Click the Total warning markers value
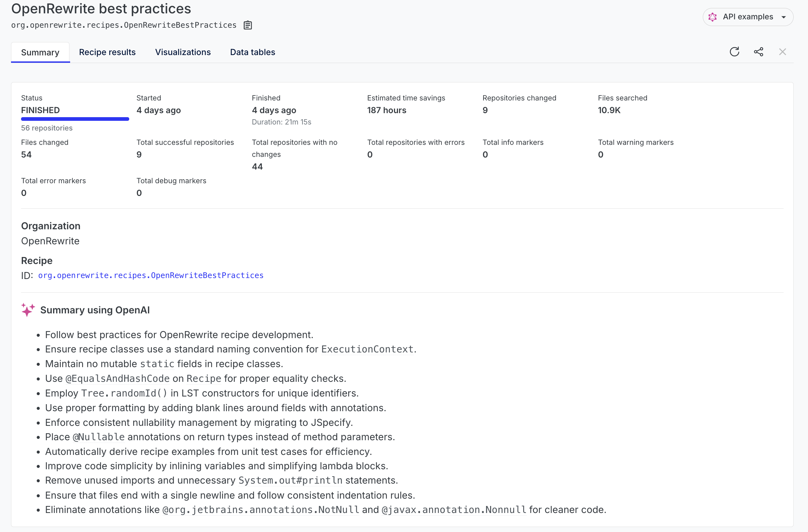 (x=601, y=155)
